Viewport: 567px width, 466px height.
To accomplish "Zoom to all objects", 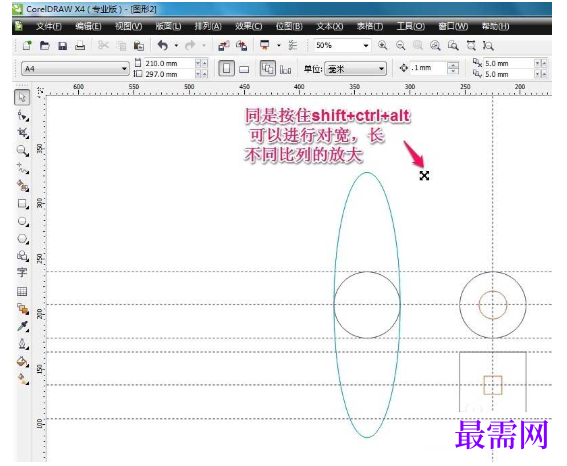I will [x=435, y=46].
